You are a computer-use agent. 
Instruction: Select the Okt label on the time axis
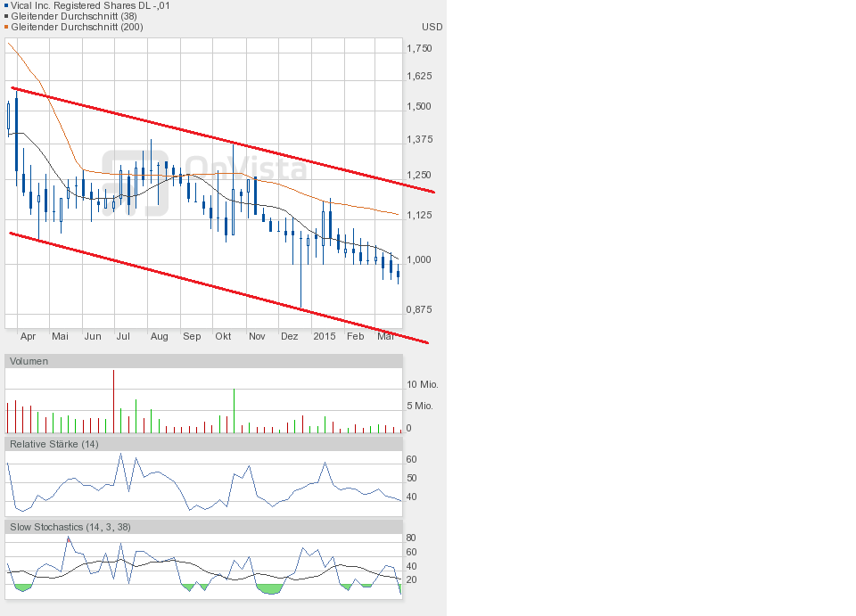(223, 336)
